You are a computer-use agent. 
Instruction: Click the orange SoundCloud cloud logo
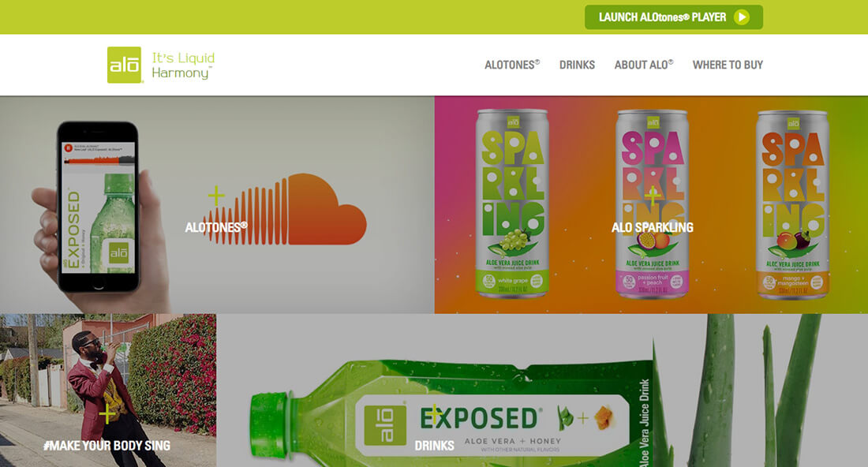pyautogui.click(x=285, y=209)
